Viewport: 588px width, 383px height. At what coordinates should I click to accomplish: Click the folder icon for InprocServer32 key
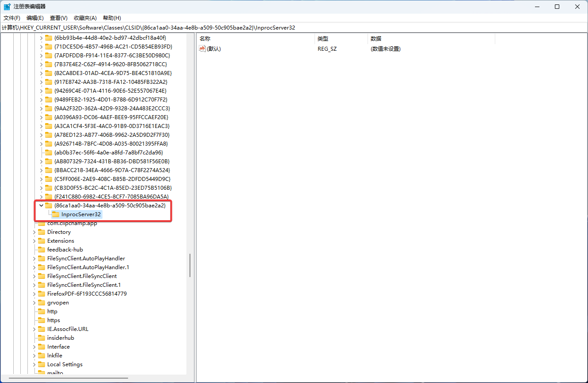[55, 214]
